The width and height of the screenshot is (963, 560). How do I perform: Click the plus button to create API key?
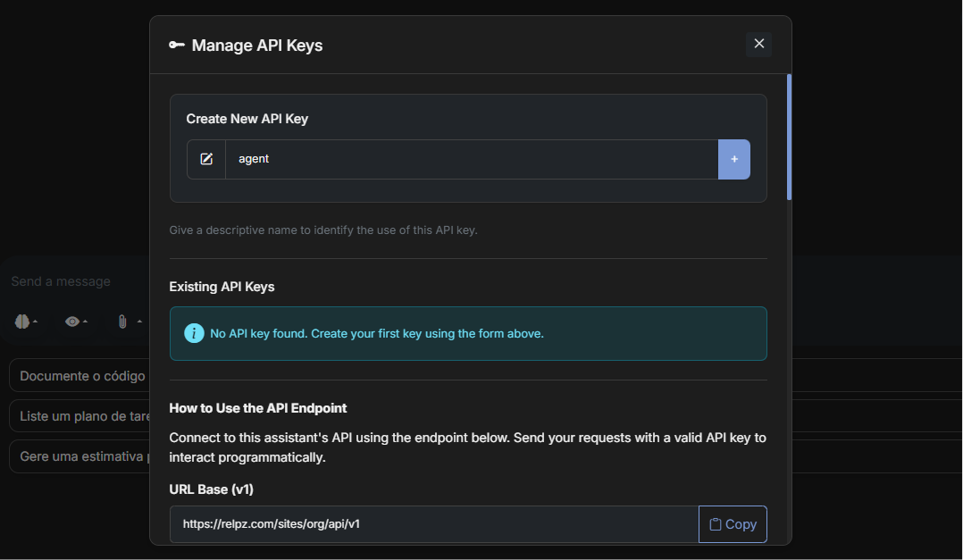coord(734,159)
